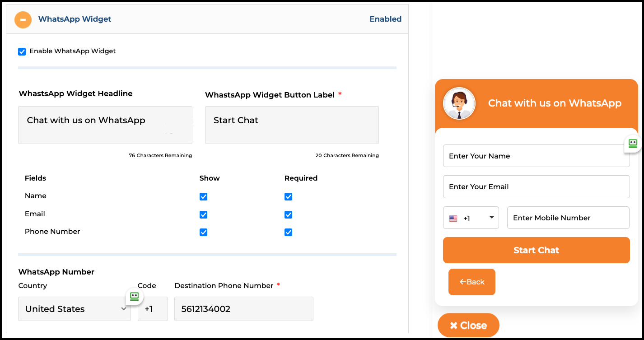Toggle Required checkbox for Phone Number
The image size is (644, 340).
[289, 232]
